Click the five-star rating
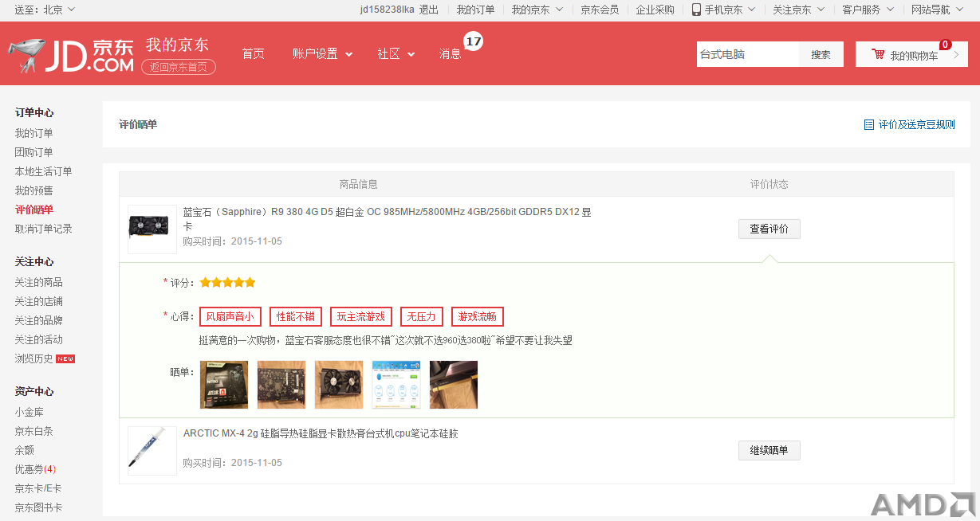Screen dimensions: 980x521 [227, 282]
